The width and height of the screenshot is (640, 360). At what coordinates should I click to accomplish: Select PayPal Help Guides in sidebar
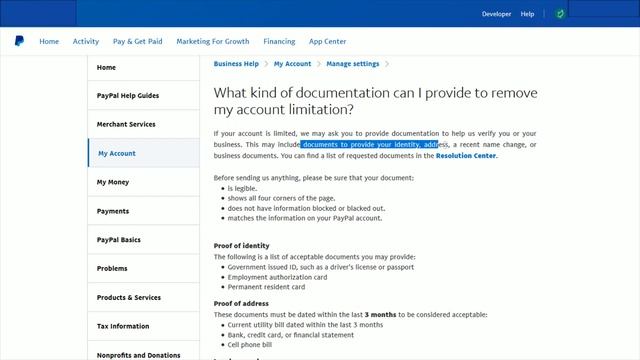(x=144, y=96)
